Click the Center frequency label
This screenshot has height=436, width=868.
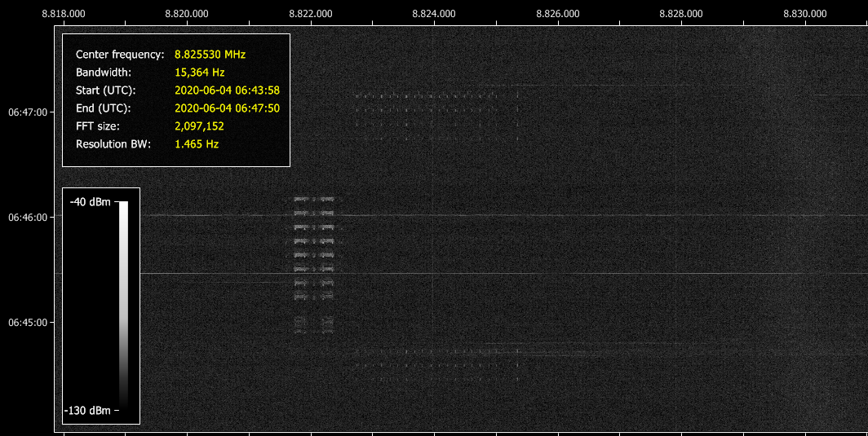click(x=120, y=55)
